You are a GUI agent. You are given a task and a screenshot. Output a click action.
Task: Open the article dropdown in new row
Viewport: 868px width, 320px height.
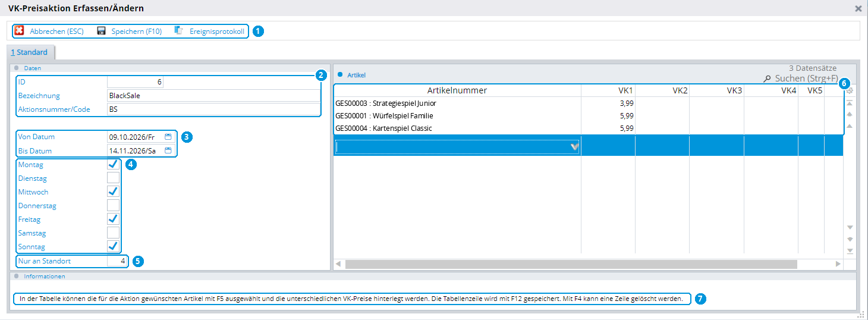pyautogui.click(x=574, y=148)
